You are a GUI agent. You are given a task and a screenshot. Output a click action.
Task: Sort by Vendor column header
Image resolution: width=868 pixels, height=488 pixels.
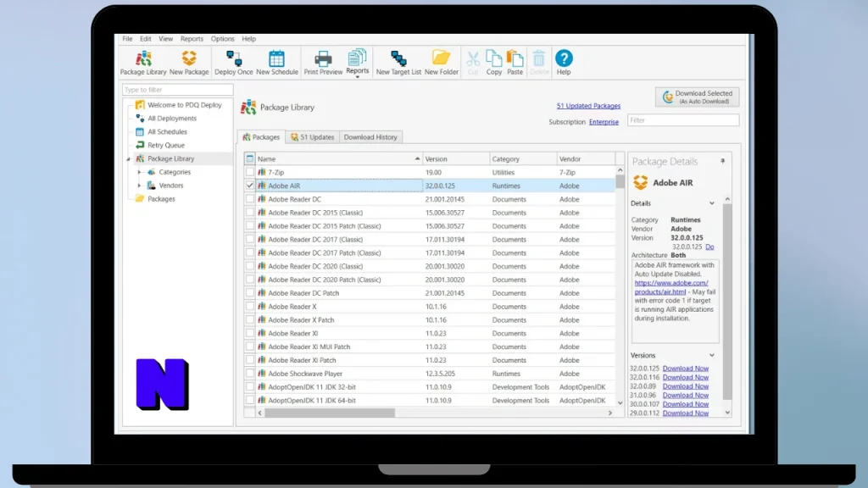[x=587, y=158]
